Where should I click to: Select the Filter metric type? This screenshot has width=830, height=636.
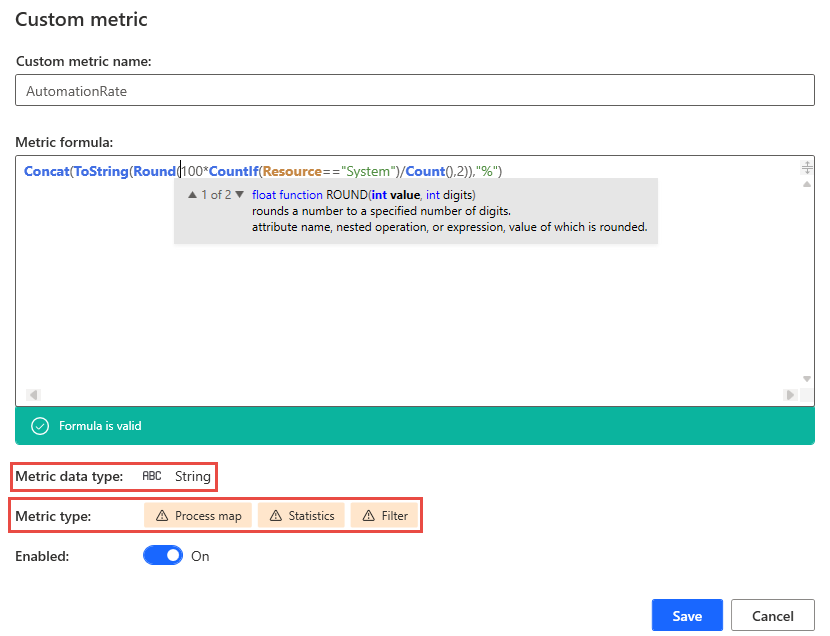tap(384, 515)
